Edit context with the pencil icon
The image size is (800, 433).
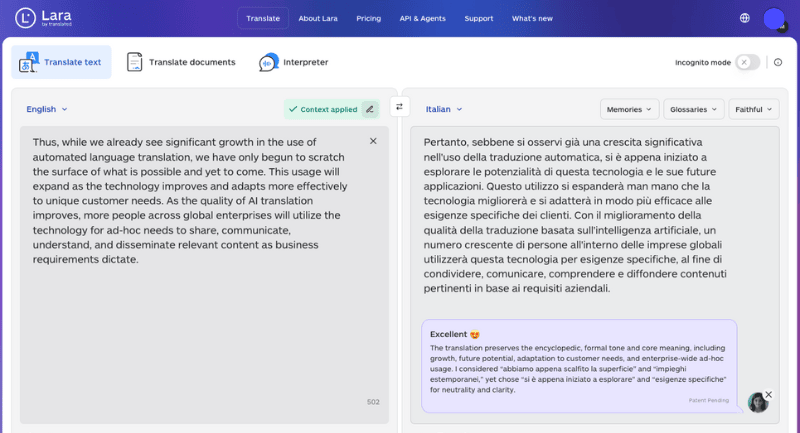(370, 109)
